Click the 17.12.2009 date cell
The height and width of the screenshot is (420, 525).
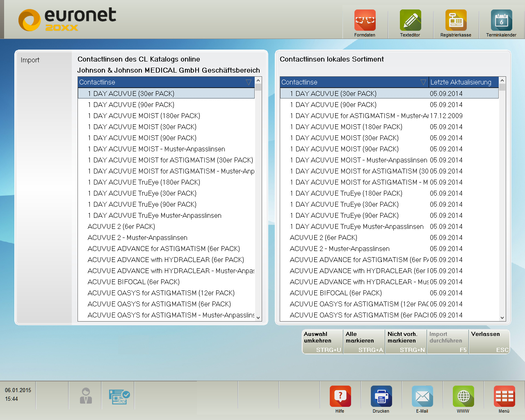[446, 116]
